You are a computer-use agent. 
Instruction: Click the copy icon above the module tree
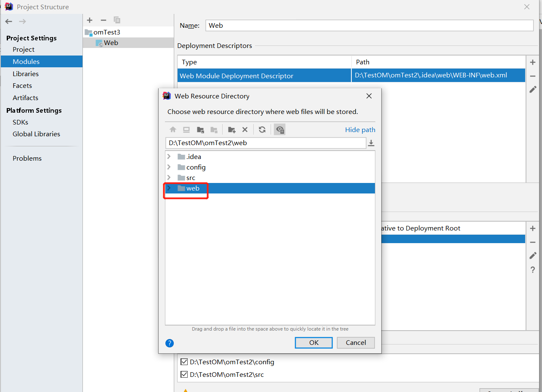[117, 20]
